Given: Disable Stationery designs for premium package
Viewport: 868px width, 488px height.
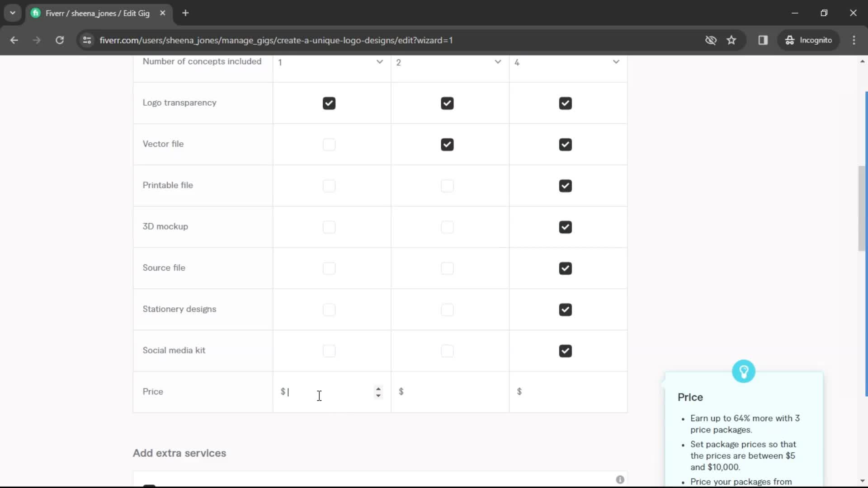Looking at the screenshot, I should (x=565, y=309).
